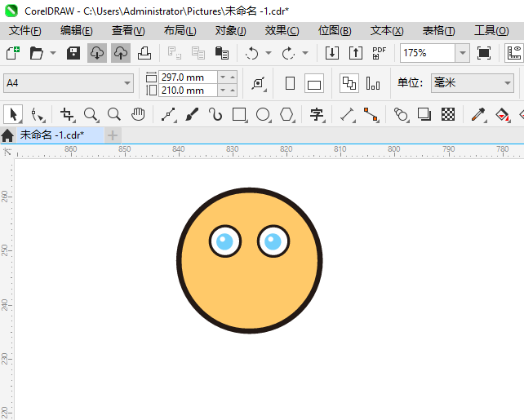
Task: Click the page width 297.0 mm field
Action: coord(188,77)
